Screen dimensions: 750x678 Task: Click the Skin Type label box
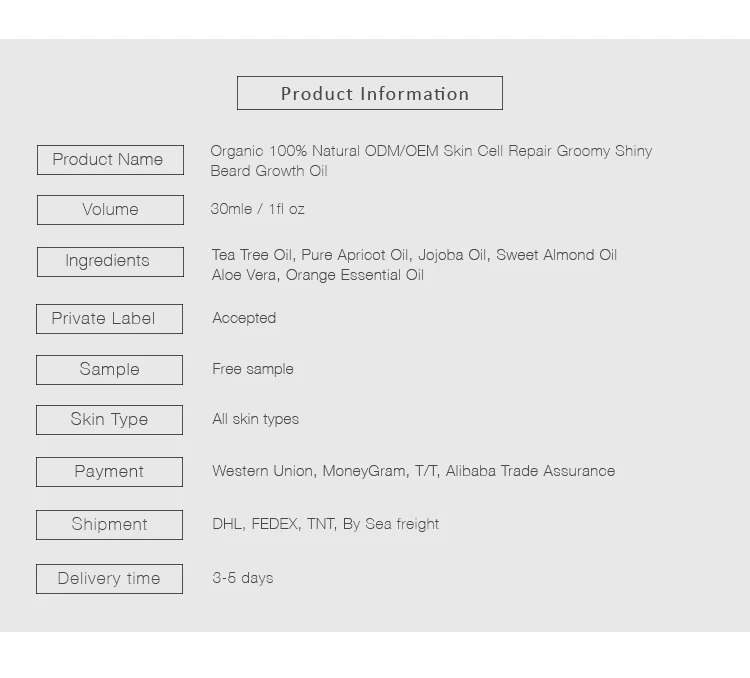(x=109, y=420)
